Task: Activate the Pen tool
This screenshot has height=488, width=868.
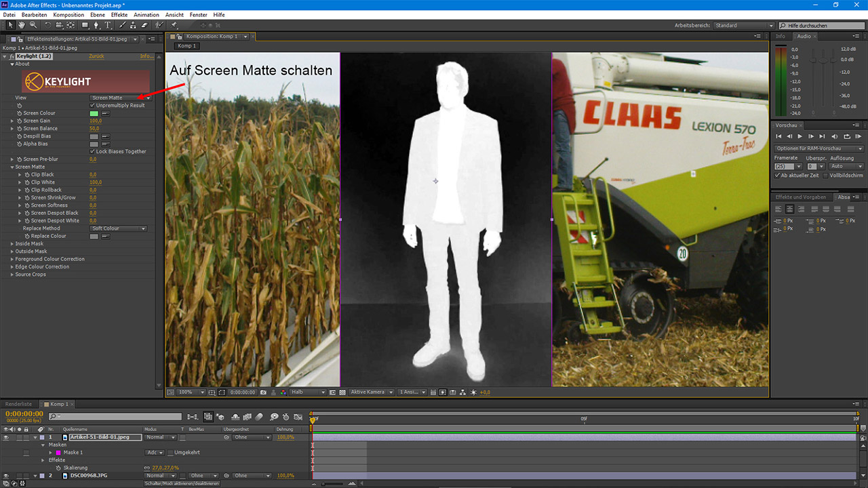Action: point(96,24)
